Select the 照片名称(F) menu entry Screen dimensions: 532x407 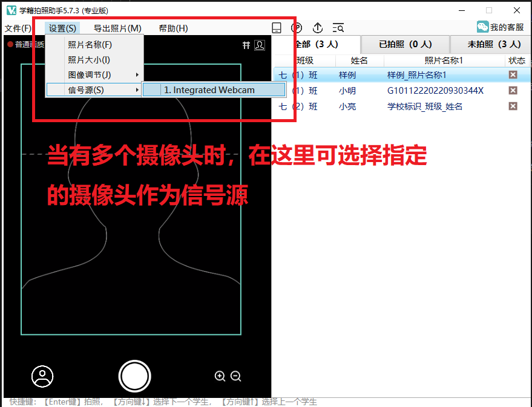click(90, 45)
